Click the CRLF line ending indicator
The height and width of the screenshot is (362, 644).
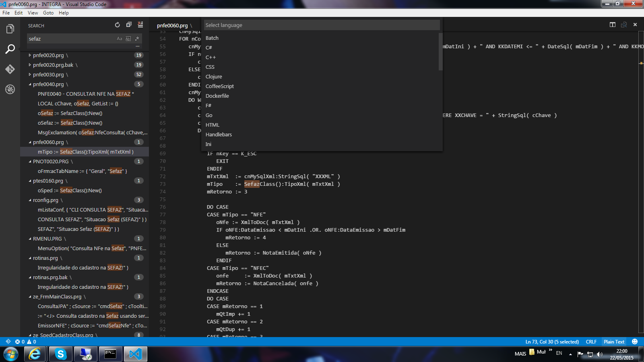(x=591, y=341)
